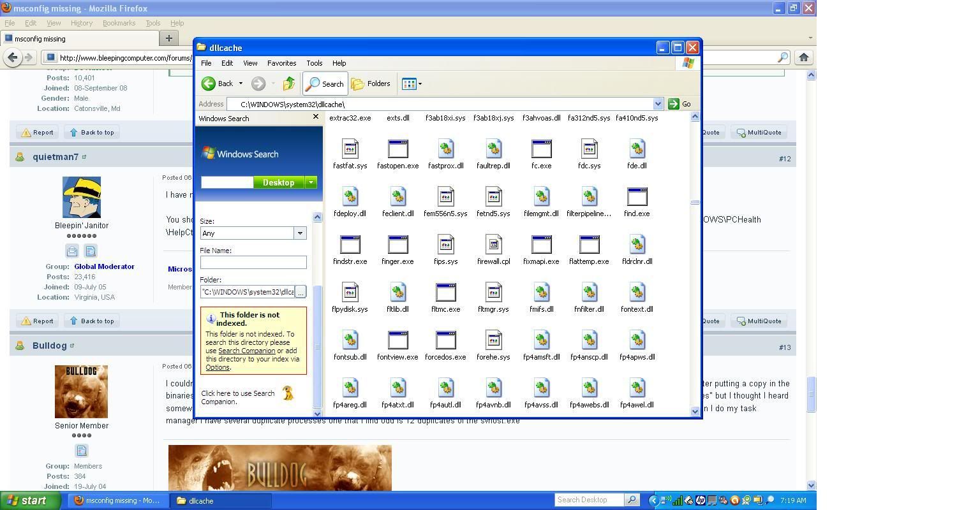
Task: Open the fastfat.sys file icon
Action: [350, 149]
